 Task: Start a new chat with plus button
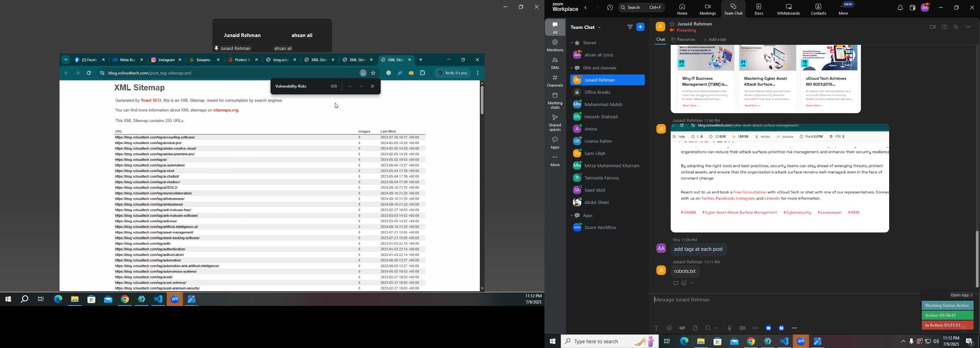(641, 27)
